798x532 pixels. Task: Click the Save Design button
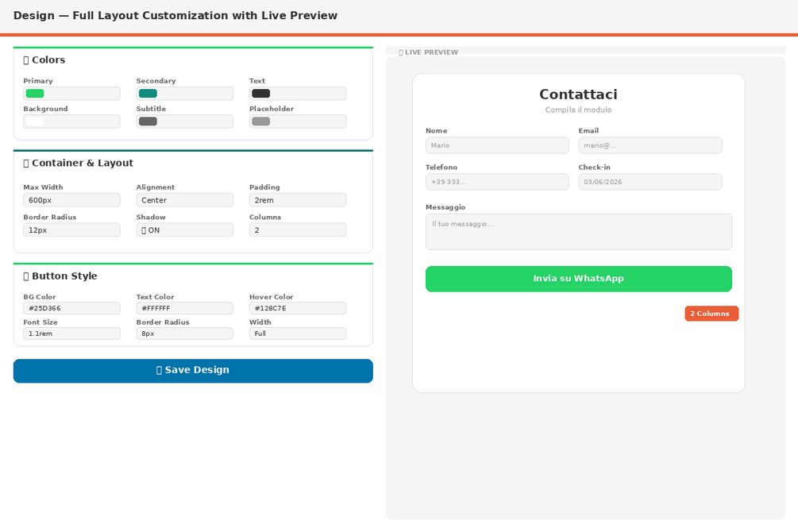pyautogui.click(x=193, y=371)
